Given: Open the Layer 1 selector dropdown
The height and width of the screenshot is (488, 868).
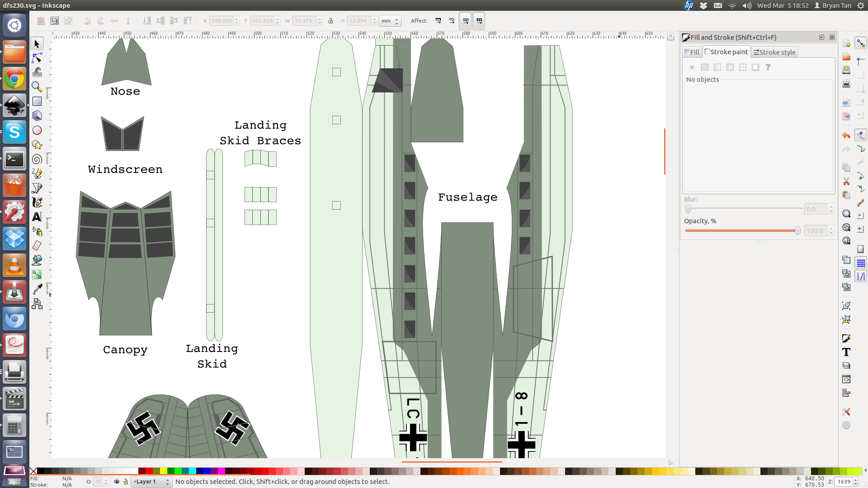Looking at the screenshot, I should tap(151, 482).
